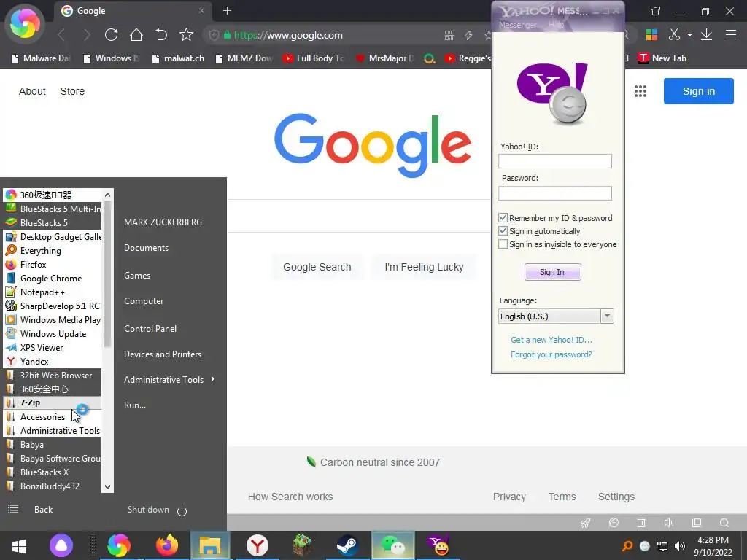Open Get a new Yahoo! ID link
The width and height of the screenshot is (747, 560).
tap(551, 340)
